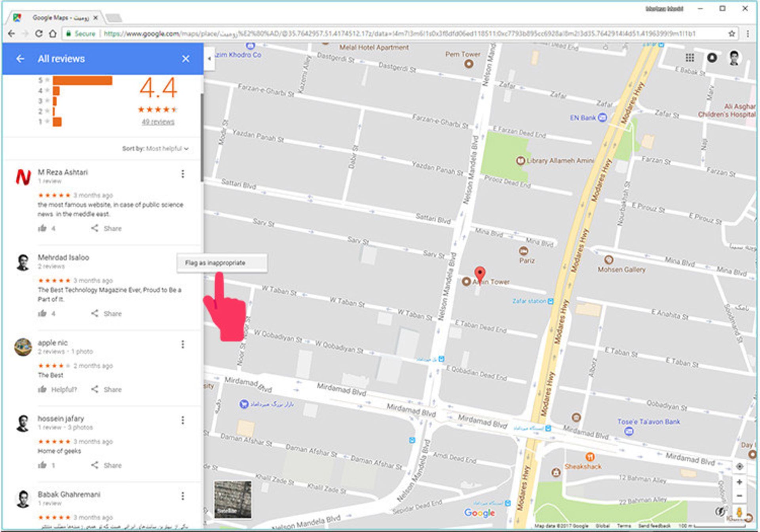Focus the URL address bar
Screen dimensions: 760x532
(399, 34)
